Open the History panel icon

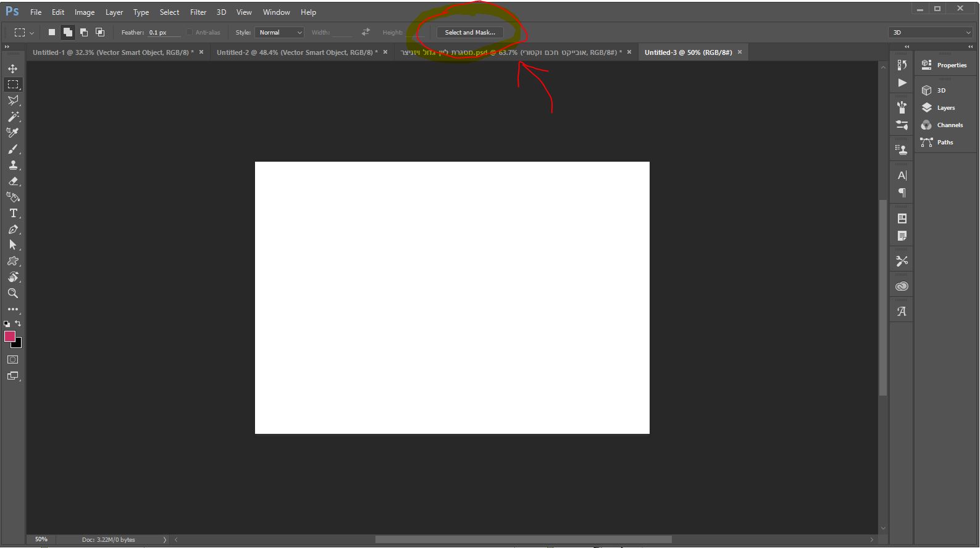(x=902, y=65)
